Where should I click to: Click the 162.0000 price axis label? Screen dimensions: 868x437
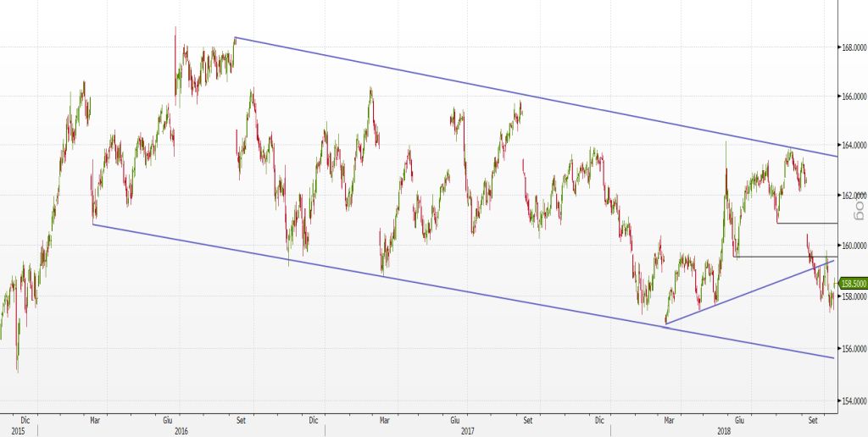[x=852, y=196]
